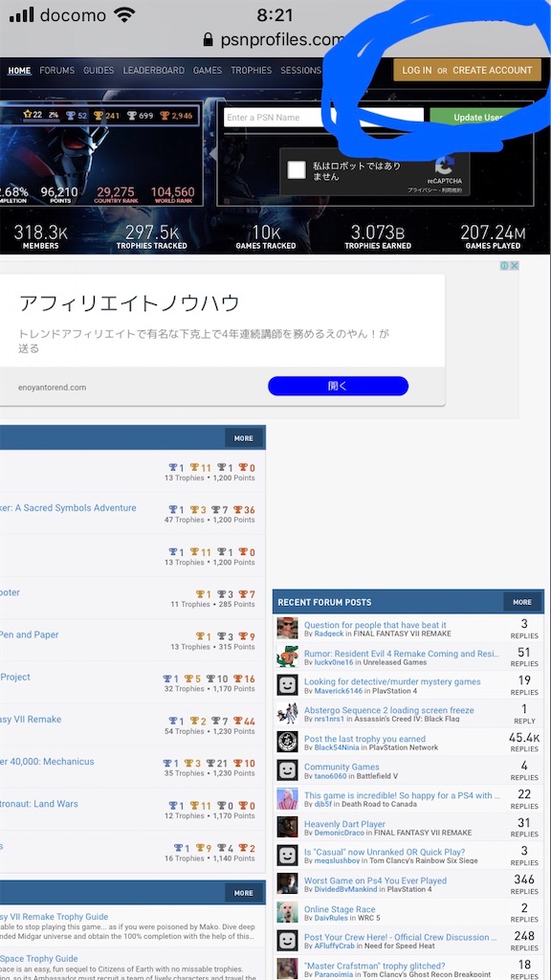Open the Space Trophy Guide link
The image size is (551, 980).
[x=38, y=959]
